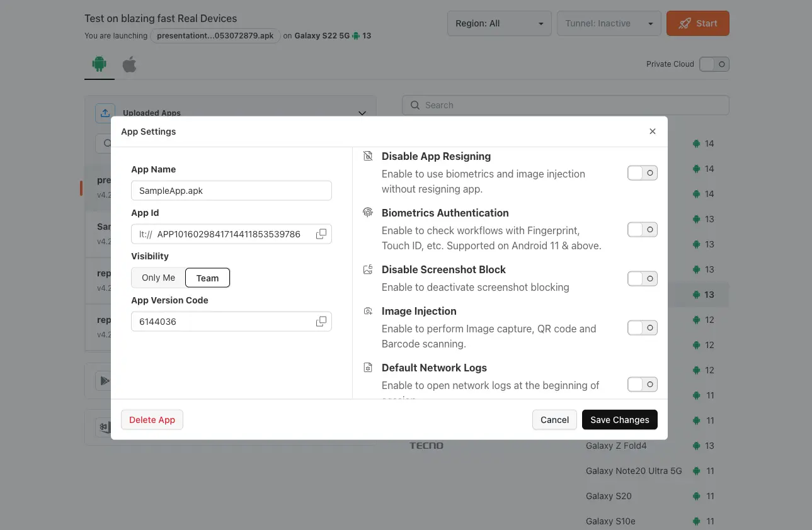Click the Delete App button

pos(152,420)
